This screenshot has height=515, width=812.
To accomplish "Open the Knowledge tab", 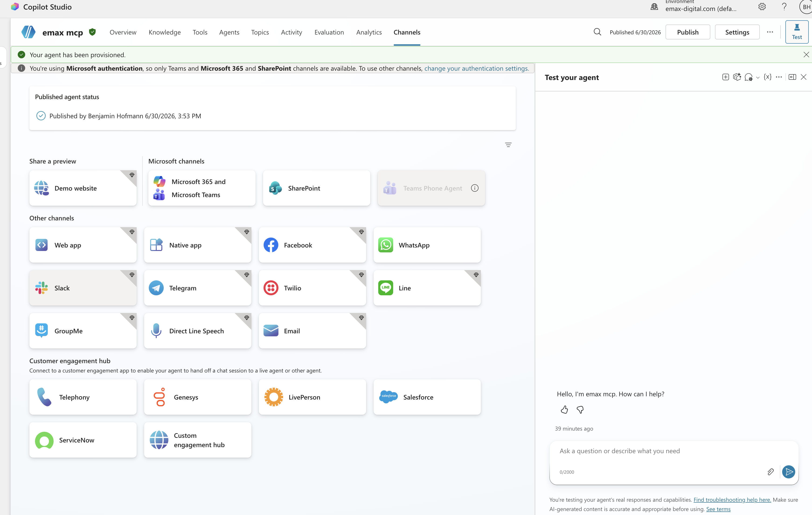I will click(x=165, y=32).
